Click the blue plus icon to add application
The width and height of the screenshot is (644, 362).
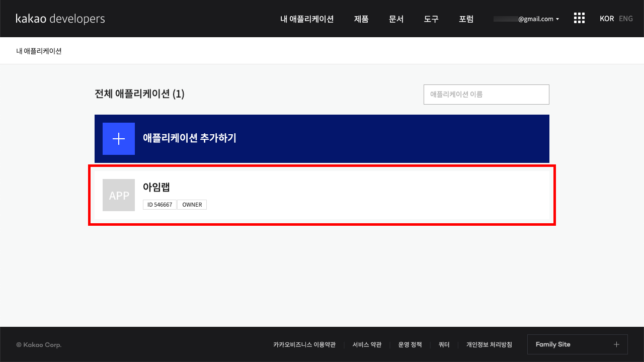[x=119, y=139]
